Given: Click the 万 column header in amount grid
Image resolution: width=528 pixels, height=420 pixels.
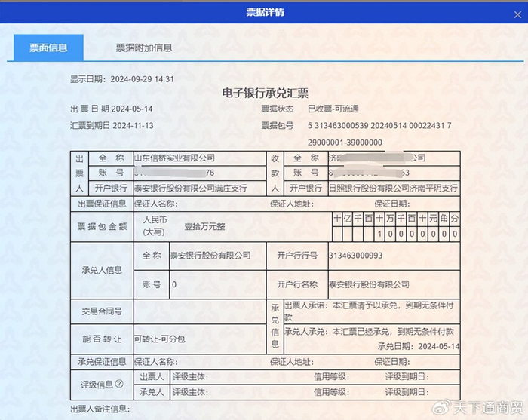Looking at the screenshot, I should coord(390,219).
